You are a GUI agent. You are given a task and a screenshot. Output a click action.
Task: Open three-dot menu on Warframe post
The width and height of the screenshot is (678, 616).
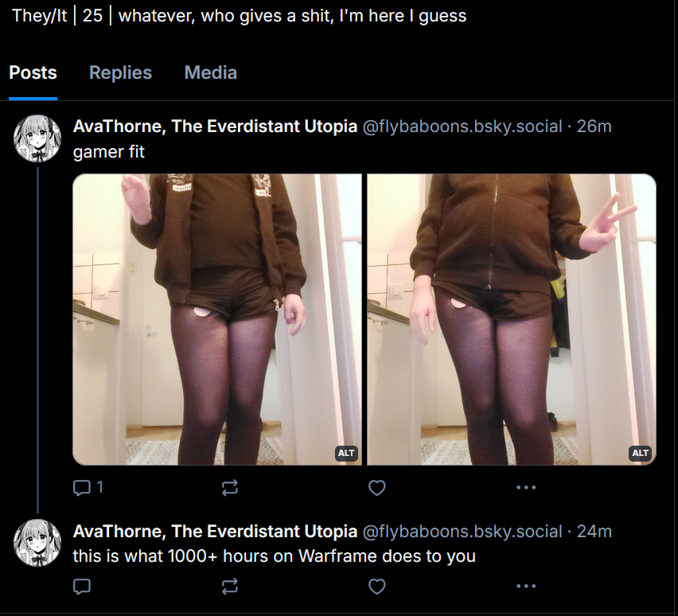(x=526, y=587)
